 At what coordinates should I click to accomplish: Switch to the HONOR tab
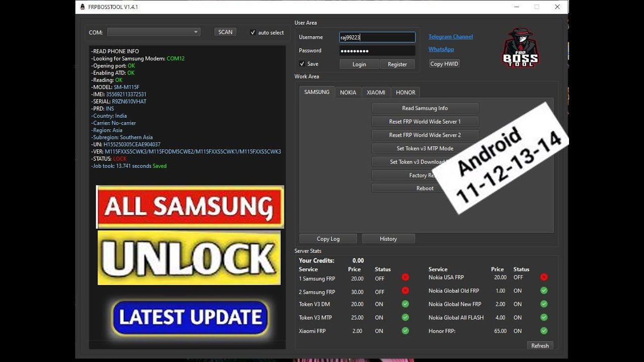[406, 93]
